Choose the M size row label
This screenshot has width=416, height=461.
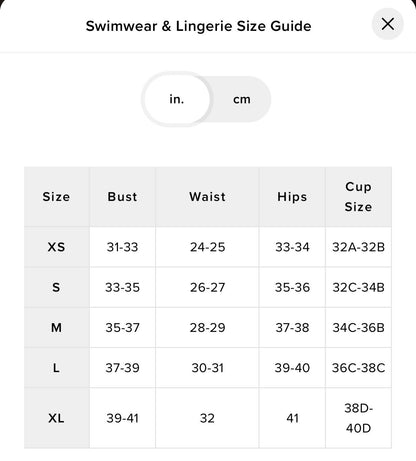pos(56,328)
